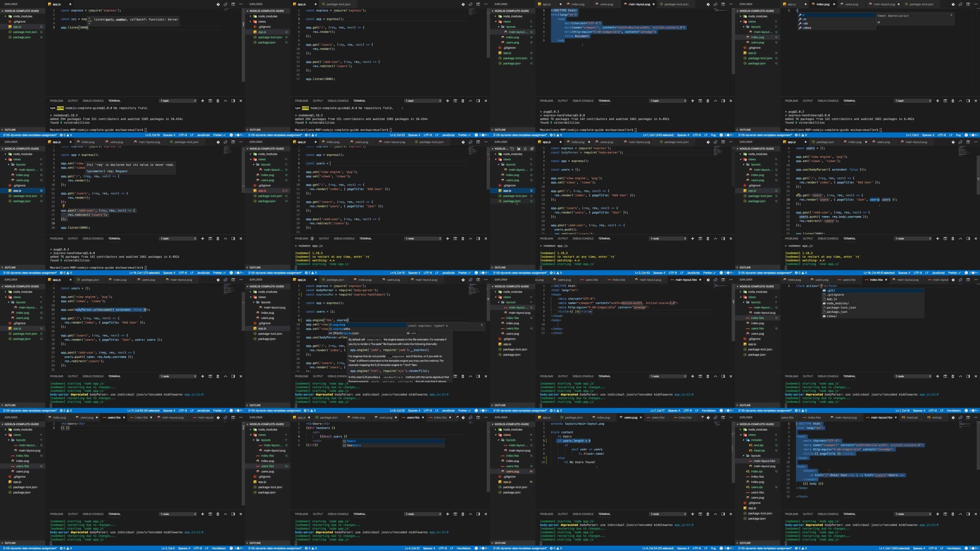
Task: Open head.ejs file in explorer tree
Action: pyautogui.click(x=759, y=451)
